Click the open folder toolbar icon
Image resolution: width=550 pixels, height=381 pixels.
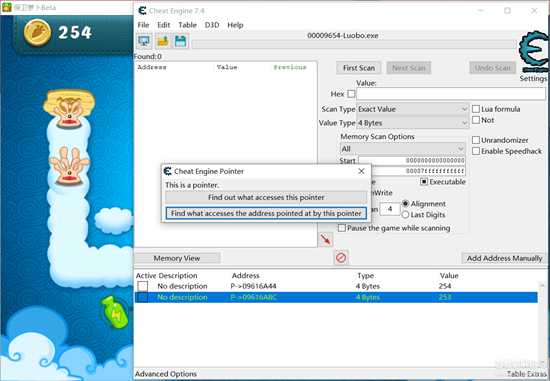point(163,41)
